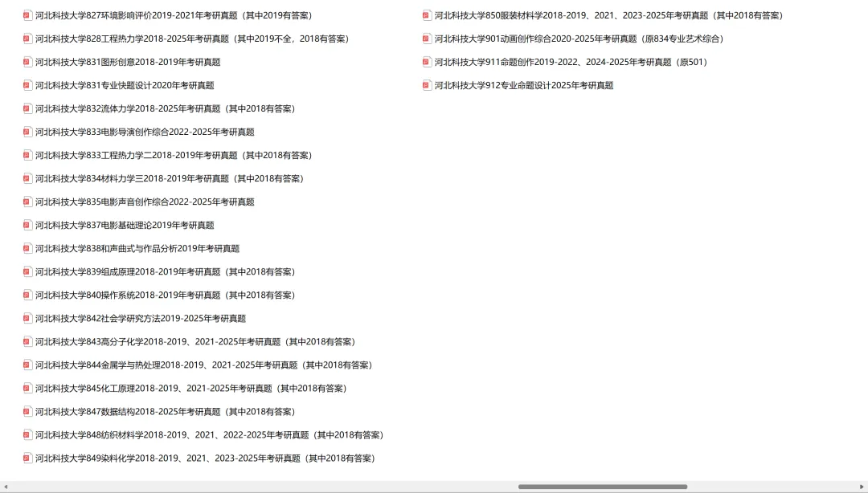Viewport: 868px width, 493px height.
Task: Select file name 河北科技大学843高分子化学2018-2019、2021-2025年考研真题
Action: click(x=195, y=341)
